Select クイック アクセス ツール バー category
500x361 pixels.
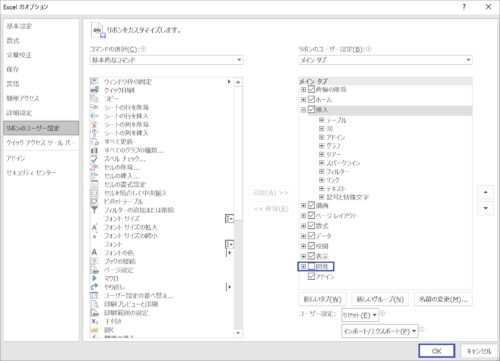pos(41,143)
